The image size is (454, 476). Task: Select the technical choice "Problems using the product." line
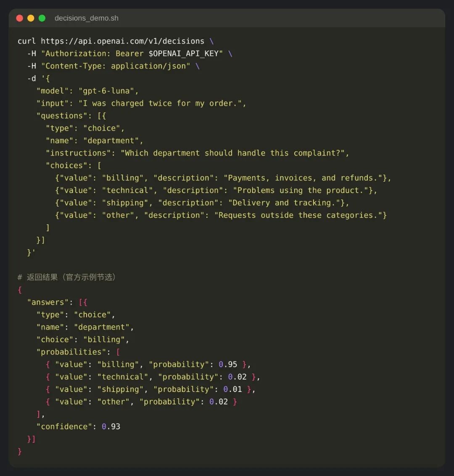216,190
